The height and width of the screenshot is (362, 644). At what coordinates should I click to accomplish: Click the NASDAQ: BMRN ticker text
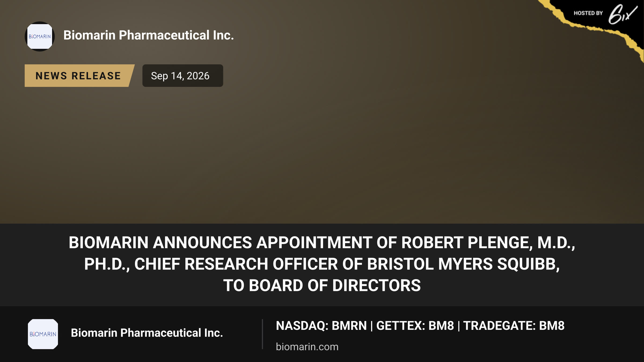point(321,326)
